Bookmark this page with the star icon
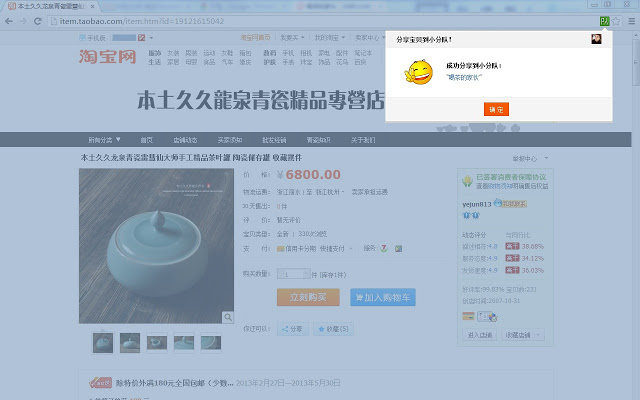This screenshot has width=640, height=400. tap(616, 21)
